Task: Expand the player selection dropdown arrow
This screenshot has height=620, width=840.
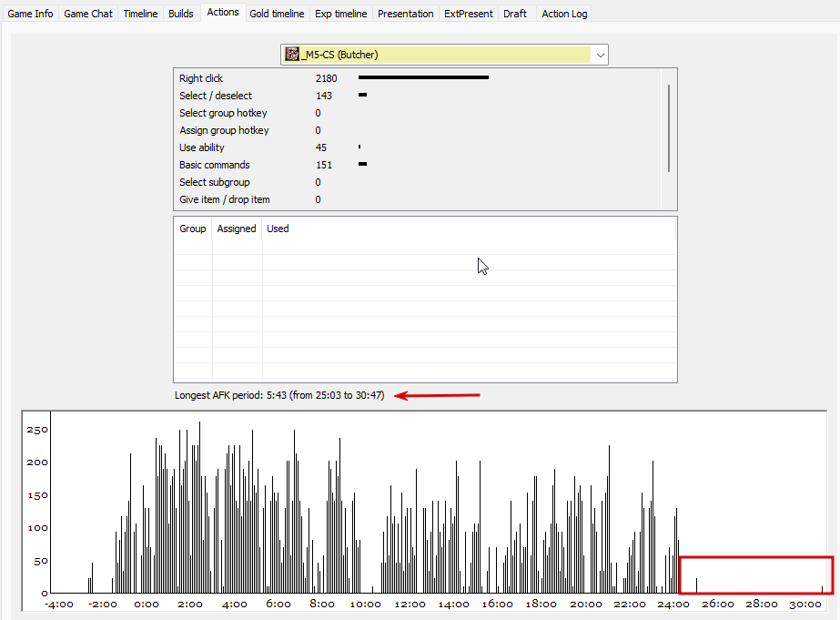Action: (600, 55)
